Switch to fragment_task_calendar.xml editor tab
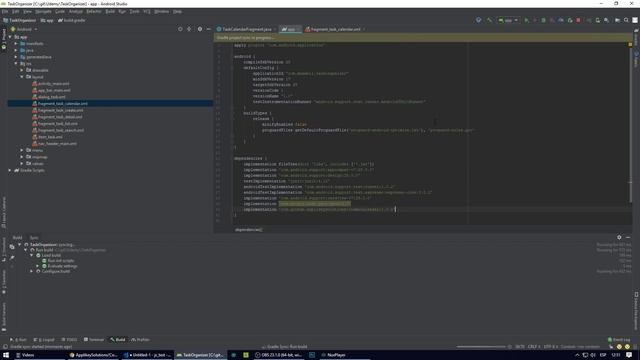640x360 pixels. click(x=335, y=29)
